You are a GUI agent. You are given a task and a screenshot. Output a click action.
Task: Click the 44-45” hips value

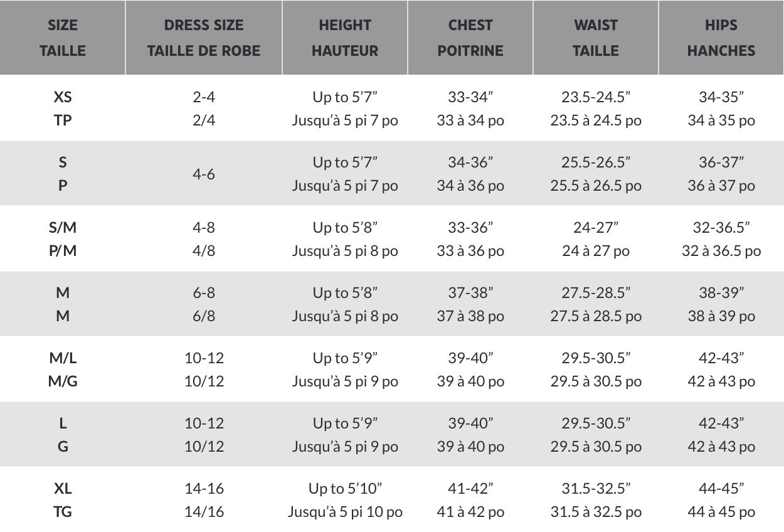[x=721, y=489]
